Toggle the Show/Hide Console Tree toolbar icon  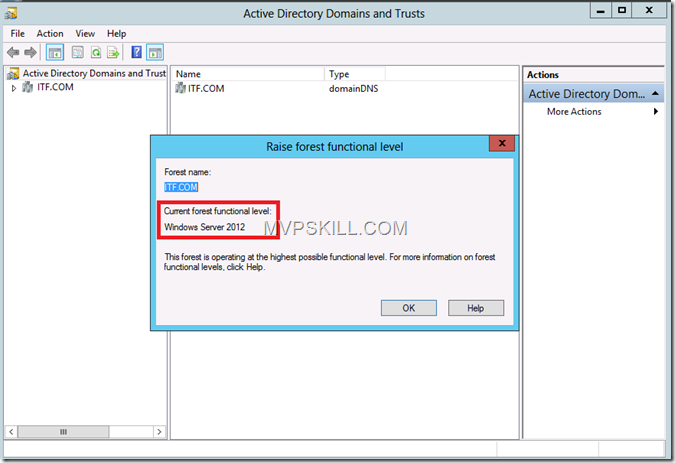coord(54,52)
